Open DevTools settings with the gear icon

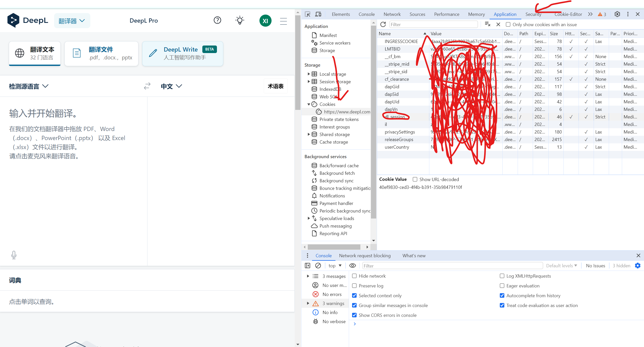[617, 14]
